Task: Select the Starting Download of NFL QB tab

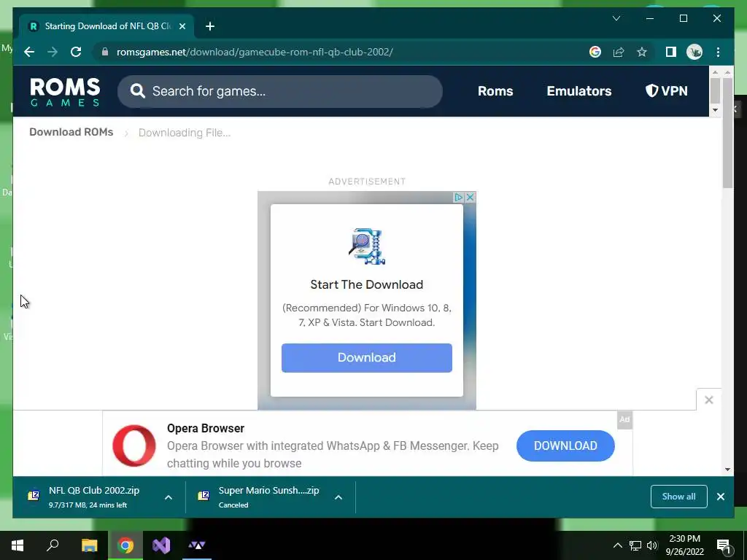Action: [107, 26]
